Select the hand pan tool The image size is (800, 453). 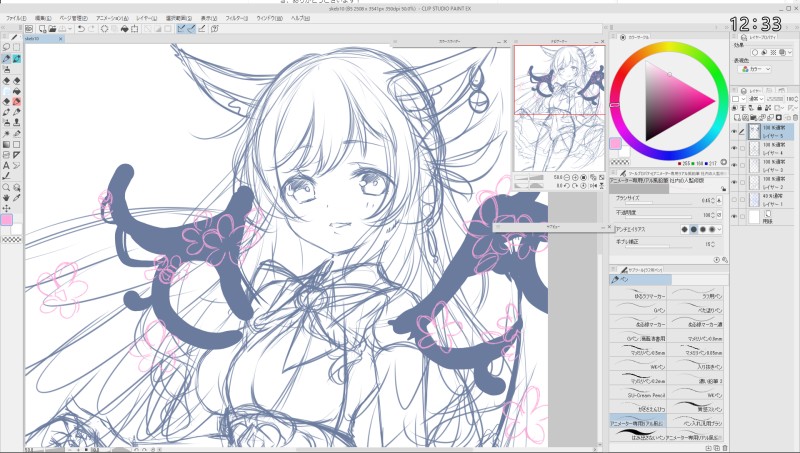(x=6, y=197)
